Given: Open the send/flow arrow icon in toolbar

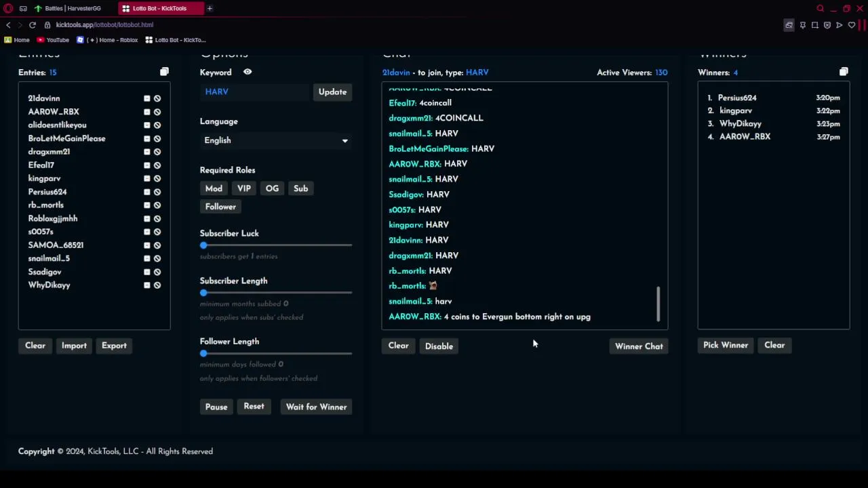Looking at the screenshot, I should (840, 25).
